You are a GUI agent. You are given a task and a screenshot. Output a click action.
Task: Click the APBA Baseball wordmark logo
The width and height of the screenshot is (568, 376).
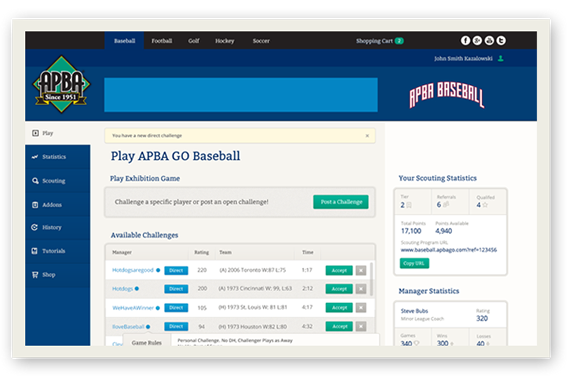447,95
